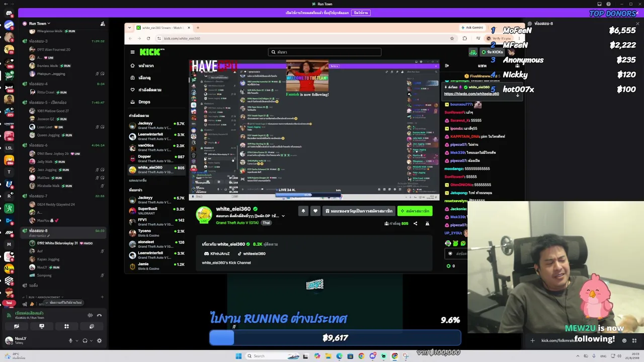Screen dimensions: 644x362
Task: Click the green subscribe button
Action: click(x=415, y=211)
